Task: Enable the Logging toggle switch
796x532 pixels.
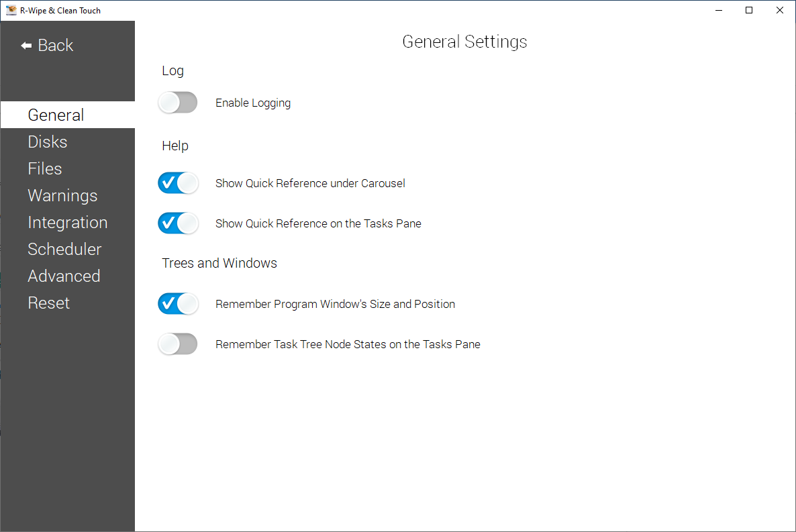Action: pyautogui.click(x=178, y=103)
